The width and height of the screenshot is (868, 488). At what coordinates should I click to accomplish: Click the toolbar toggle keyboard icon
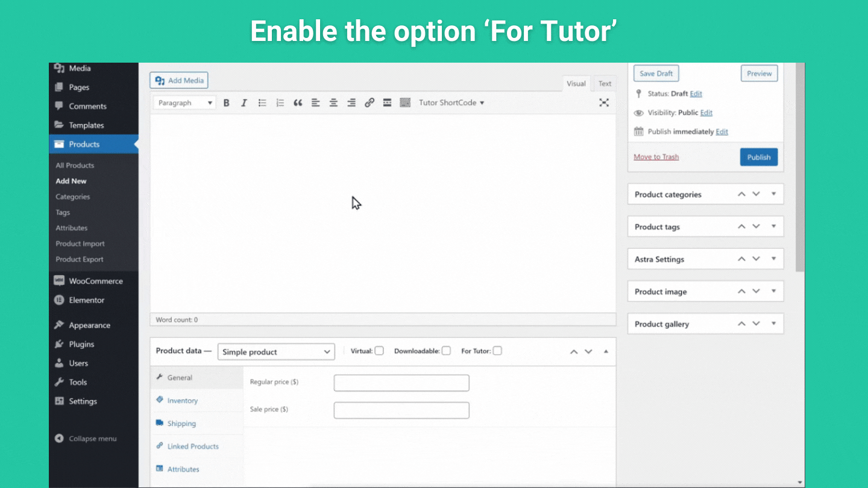(405, 103)
